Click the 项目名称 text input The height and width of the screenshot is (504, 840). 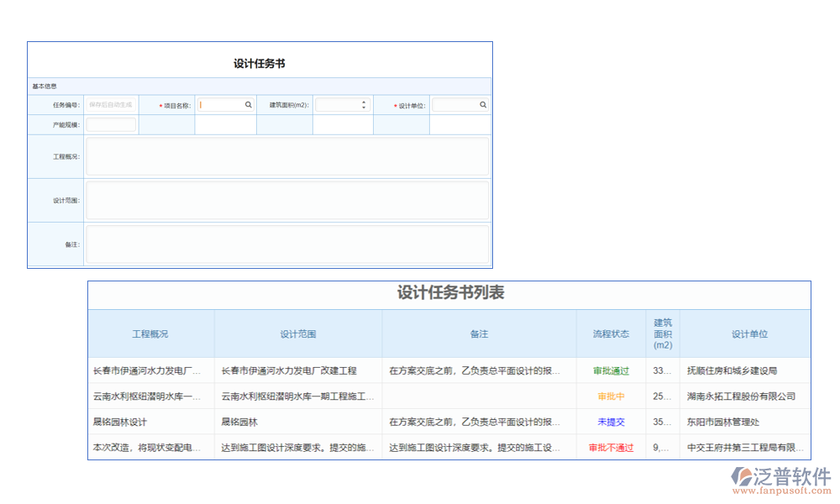click(x=221, y=105)
